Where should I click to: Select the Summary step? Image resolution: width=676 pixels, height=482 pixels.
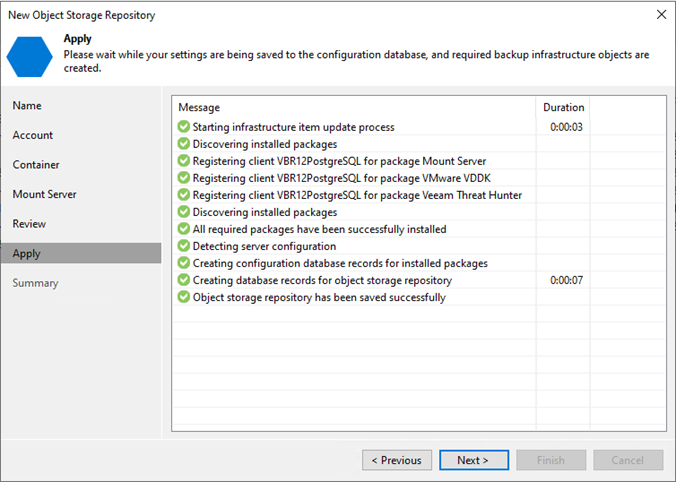click(x=35, y=283)
